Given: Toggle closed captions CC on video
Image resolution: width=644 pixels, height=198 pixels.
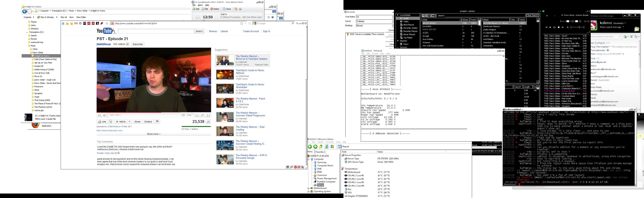Looking at the screenshot, I should tap(183, 115).
